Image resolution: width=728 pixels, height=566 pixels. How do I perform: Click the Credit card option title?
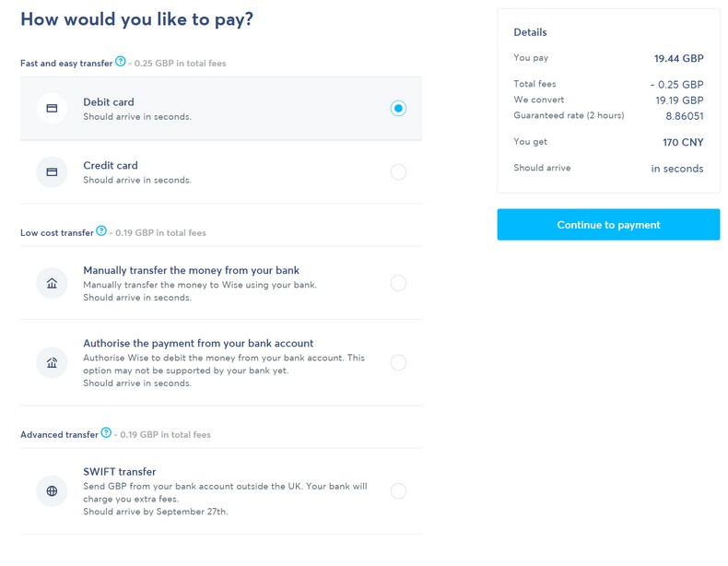(x=111, y=166)
